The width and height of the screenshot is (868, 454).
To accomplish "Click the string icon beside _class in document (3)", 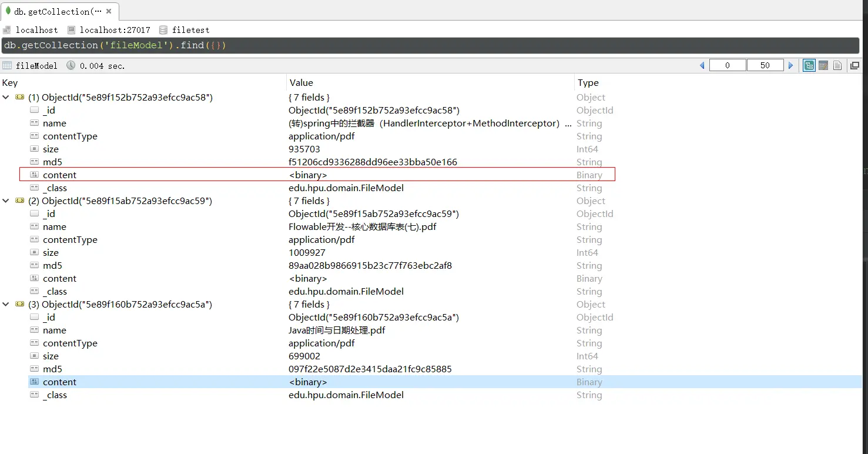I will 35,395.
